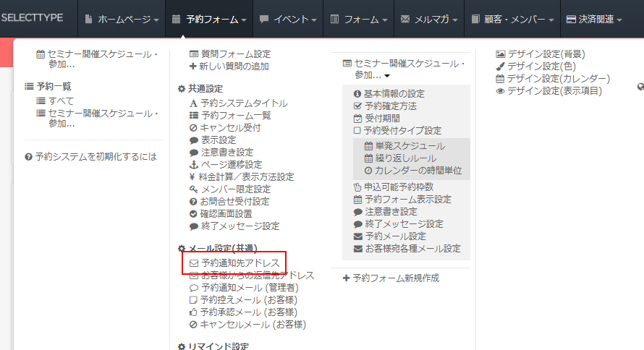This screenshot has width=644, height=350.
Task: Open 確認画面設置 with check icon
Action: [226, 214]
